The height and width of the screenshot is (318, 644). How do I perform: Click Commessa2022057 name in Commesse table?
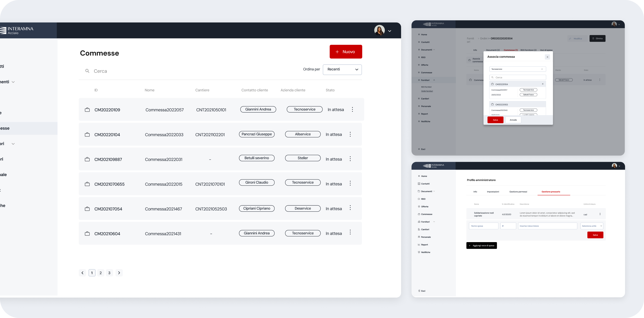coord(165,110)
